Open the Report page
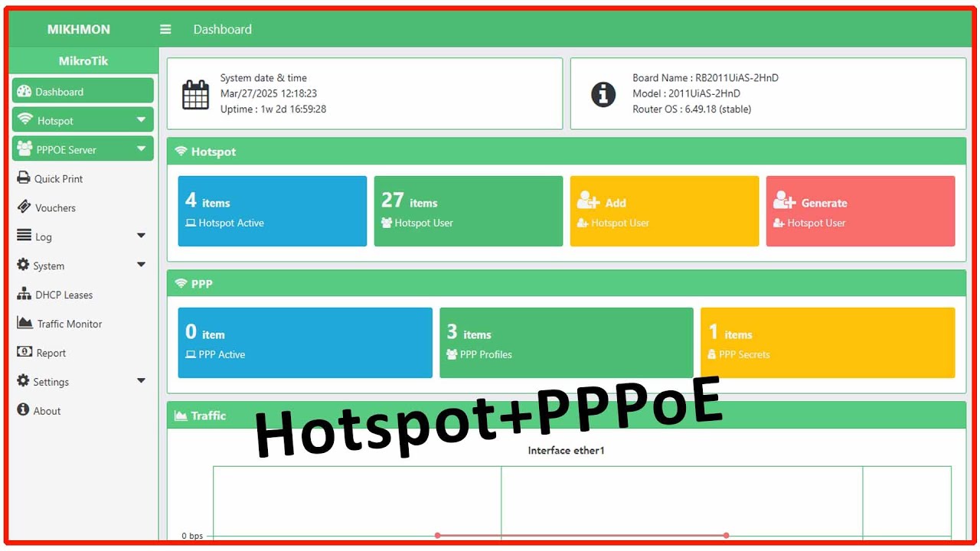 (83, 353)
